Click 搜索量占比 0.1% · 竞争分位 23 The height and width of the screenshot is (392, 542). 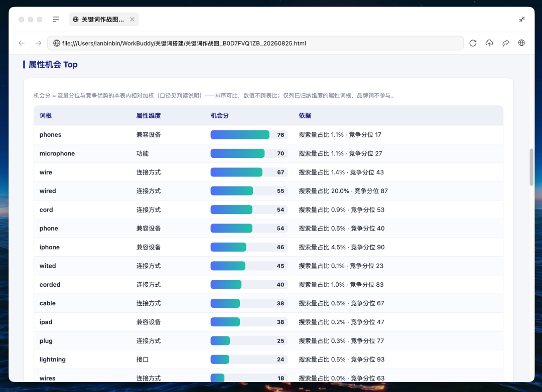pyautogui.click(x=341, y=266)
